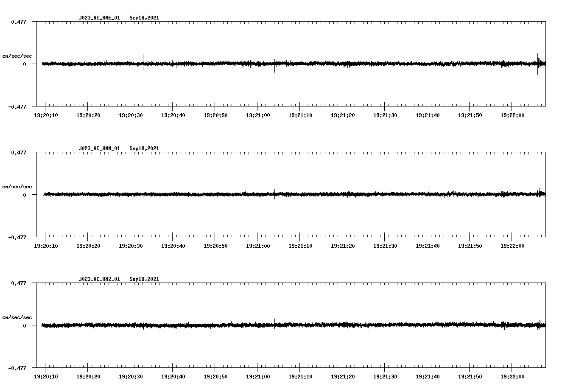Click the 19:22:00 time label under the HNE plot
The image size is (576, 392).
point(512,115)
